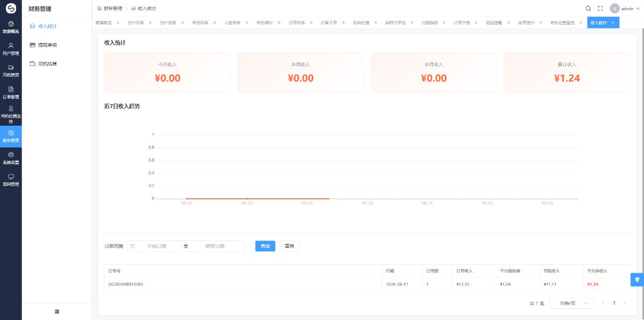The width and height of the screenshot is (644, 320).
Task: Open 用户管理 in the dark sidebar
Action: point(11,49)
